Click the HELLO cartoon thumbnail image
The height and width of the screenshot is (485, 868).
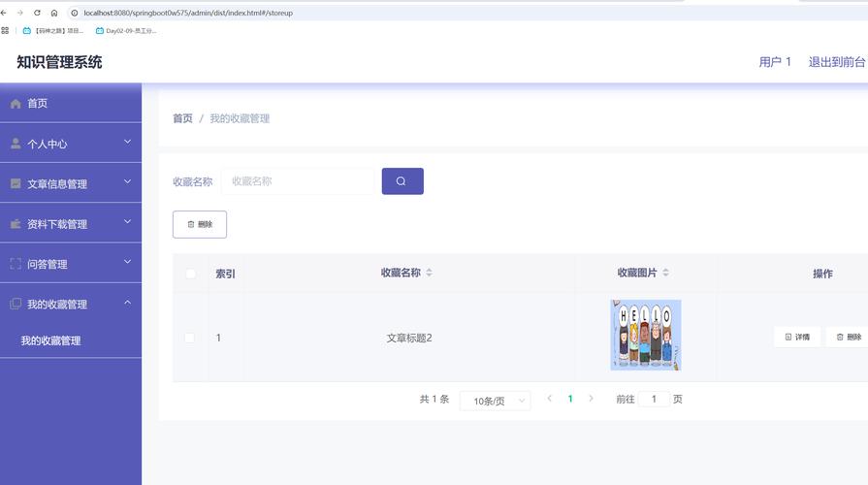[645, 335]
